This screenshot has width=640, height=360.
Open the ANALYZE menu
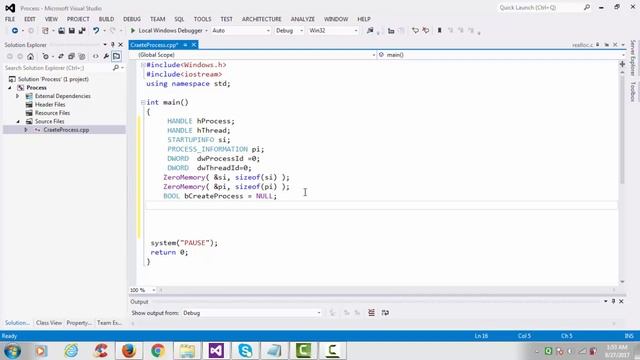[302, 19]
